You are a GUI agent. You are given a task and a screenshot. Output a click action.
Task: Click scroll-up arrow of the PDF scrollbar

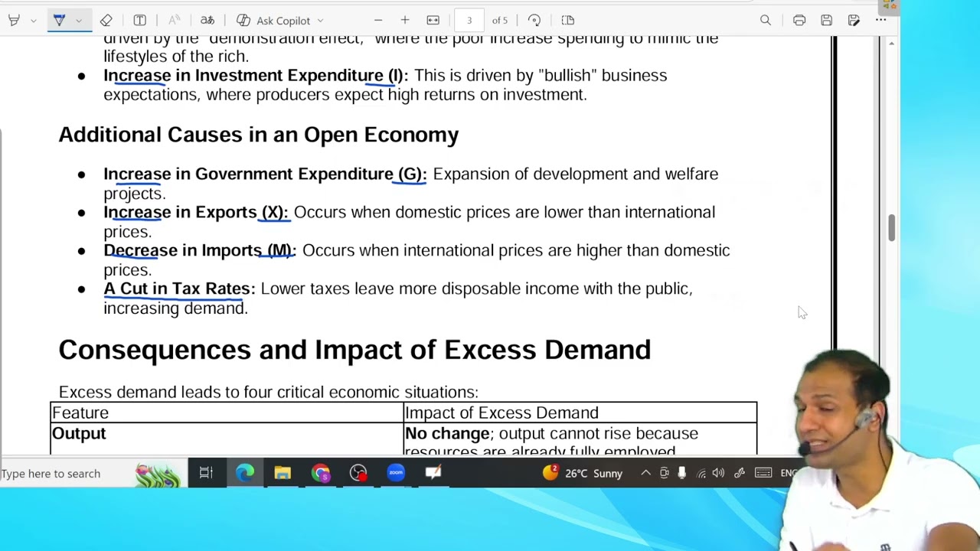click(891, 44)
